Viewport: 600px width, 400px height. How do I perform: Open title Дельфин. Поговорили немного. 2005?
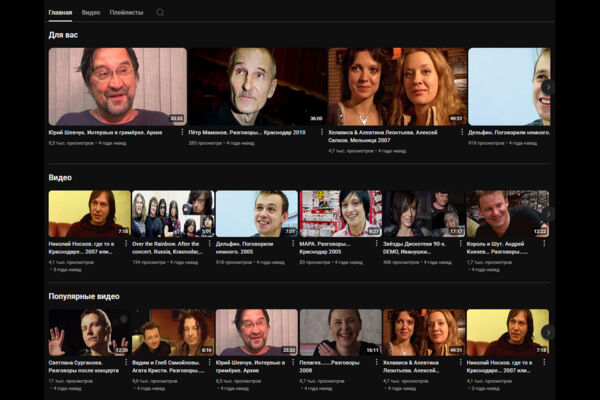(x=245, y=248)
